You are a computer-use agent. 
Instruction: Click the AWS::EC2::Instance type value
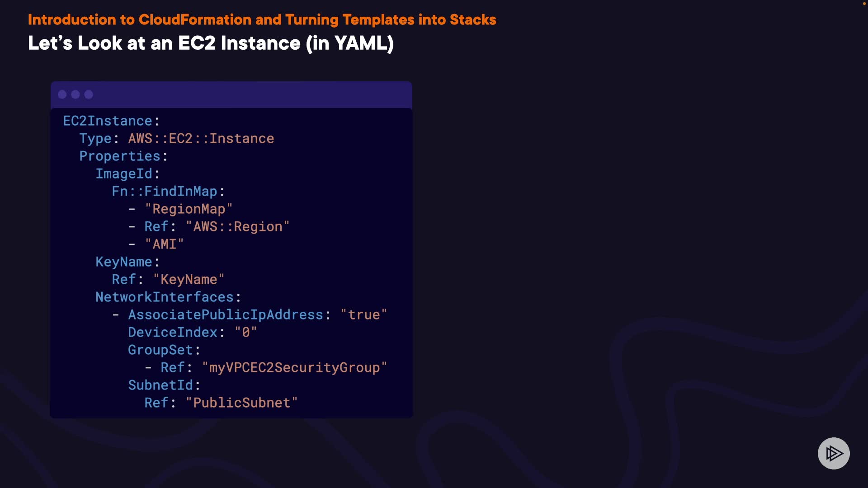click(201, 139)
